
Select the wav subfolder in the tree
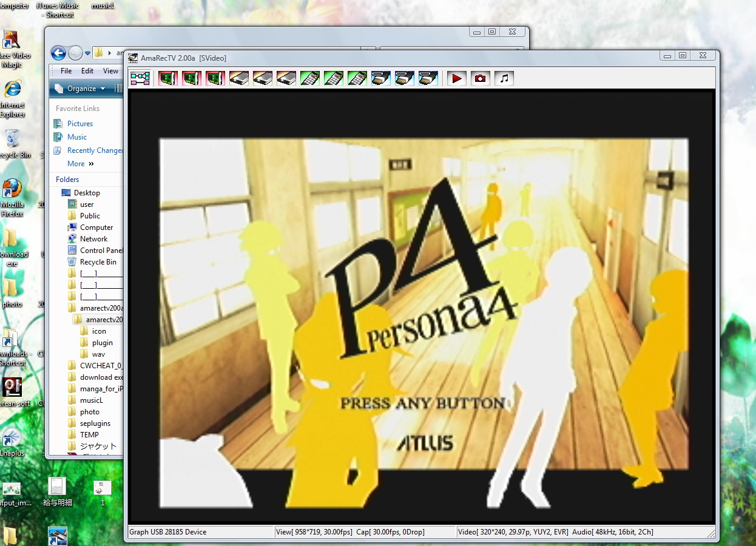coord(98,354)
